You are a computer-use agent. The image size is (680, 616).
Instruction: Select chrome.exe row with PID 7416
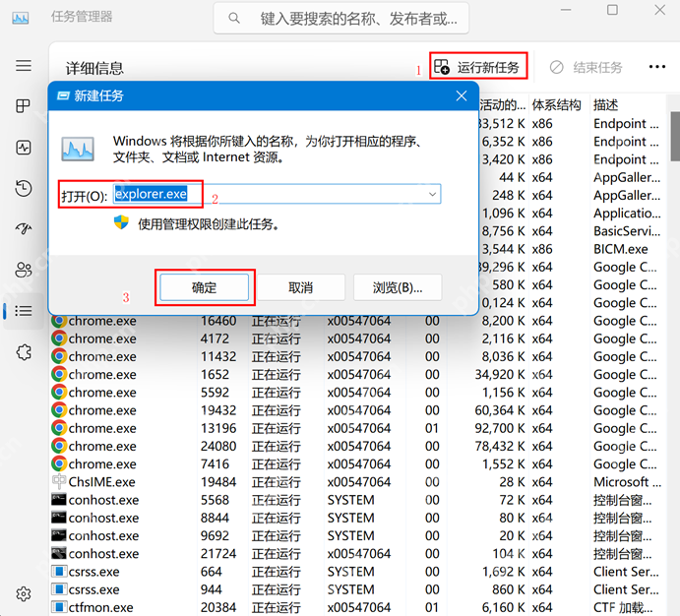click(x=356, y=463)
